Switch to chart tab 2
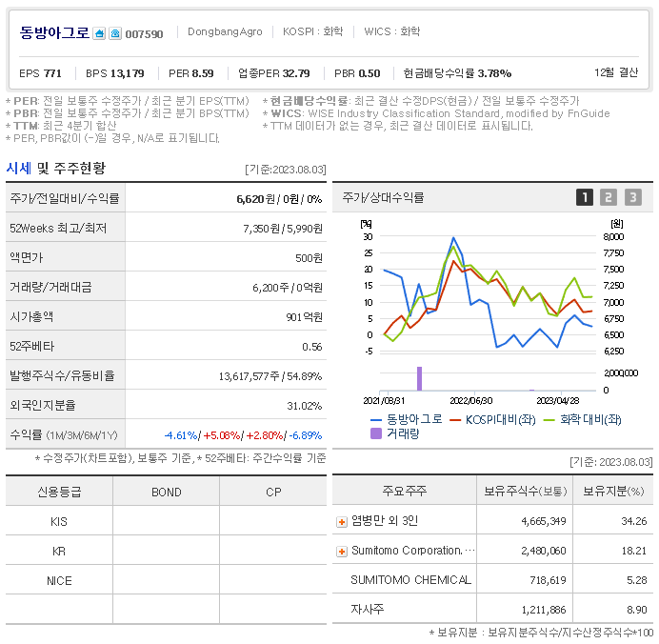The height and width of the screenshot is (644, 659). pyautogui.click(x=609, y=197)
